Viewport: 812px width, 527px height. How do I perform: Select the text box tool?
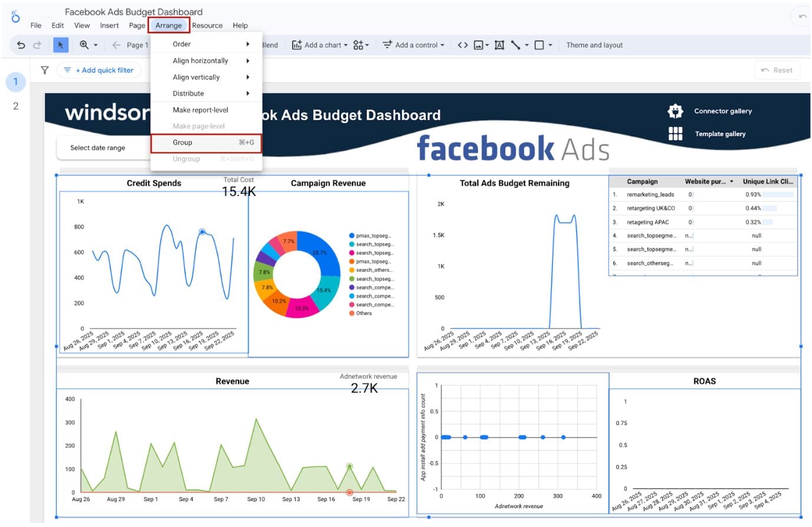499,45
